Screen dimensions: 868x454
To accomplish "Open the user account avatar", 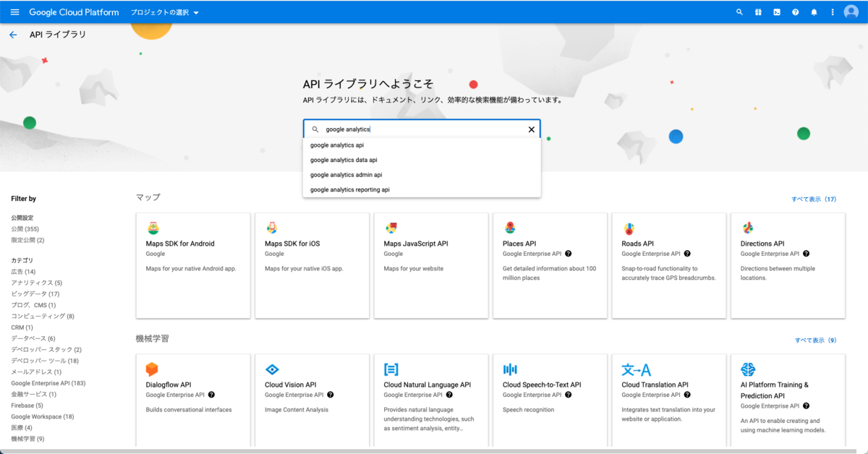I will (851, 12).
